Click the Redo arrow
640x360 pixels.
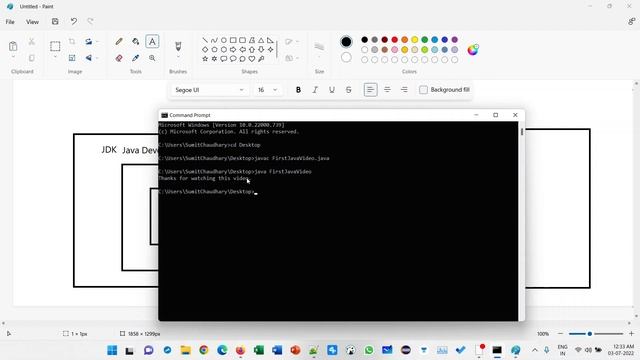click(x=90, y=22)
